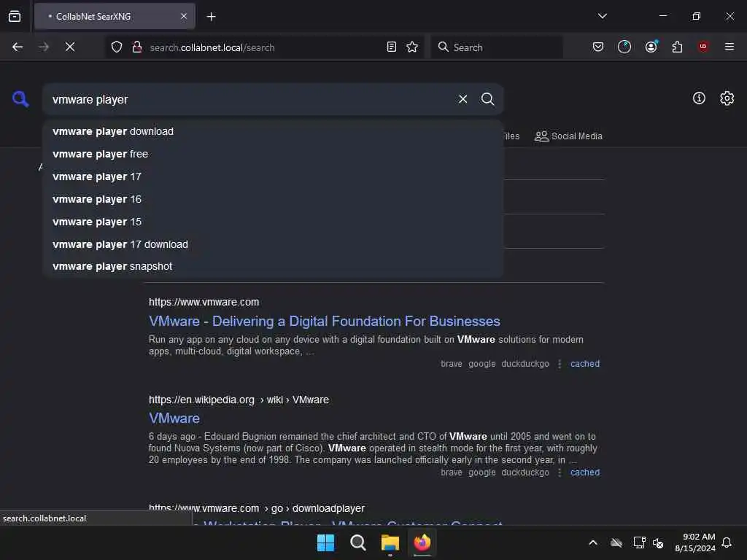Click the vmware.com downloadplayer result URL
747x560 pixels.
pos(257,508)
